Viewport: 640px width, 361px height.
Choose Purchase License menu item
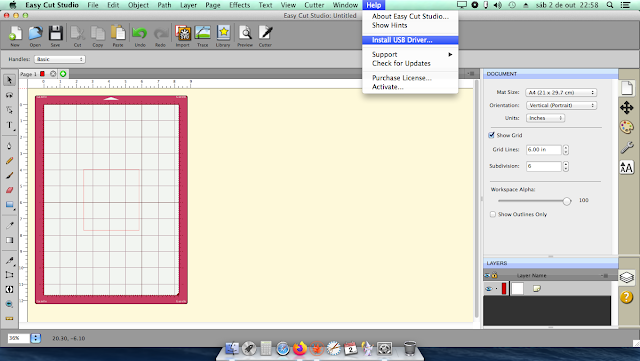410,78
